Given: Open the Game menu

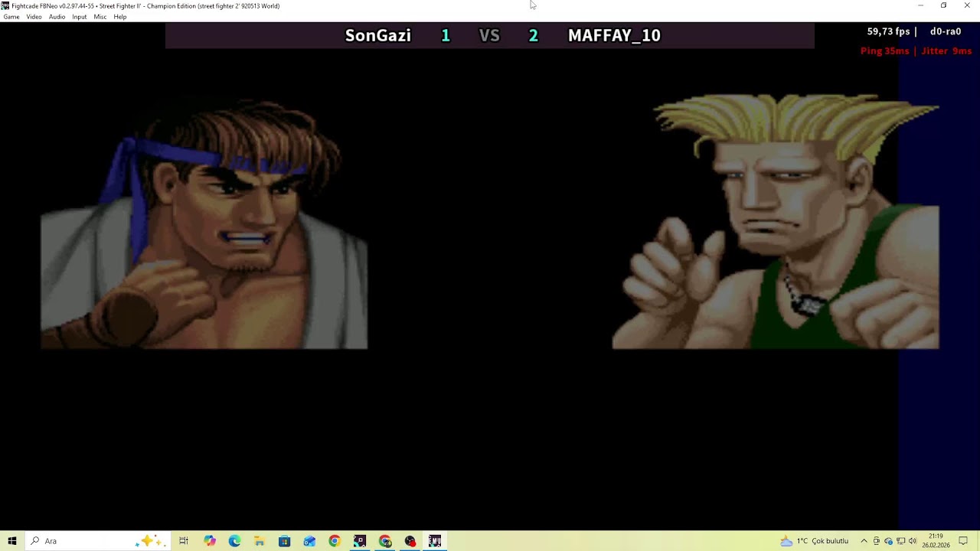Looking at the screenshot, I should [11, 17].
